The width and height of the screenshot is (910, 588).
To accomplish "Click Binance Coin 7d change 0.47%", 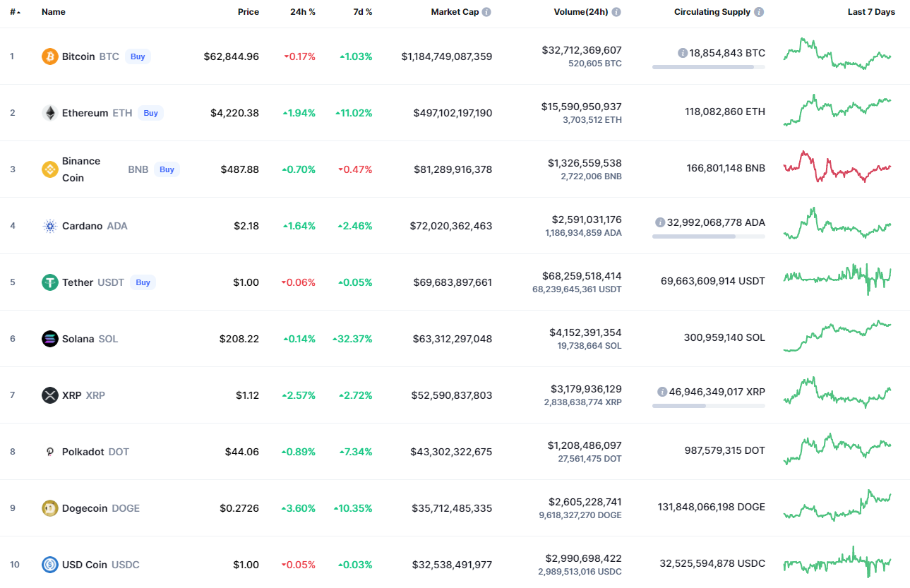I will pyautogui.click(x=355, y=169).
